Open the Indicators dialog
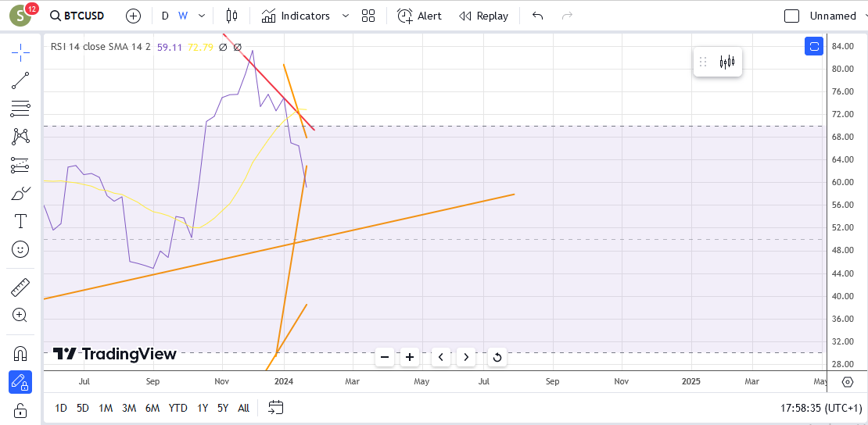Image resolution: width=868 pixels, height=425 pixels. (x=296, y=16)
